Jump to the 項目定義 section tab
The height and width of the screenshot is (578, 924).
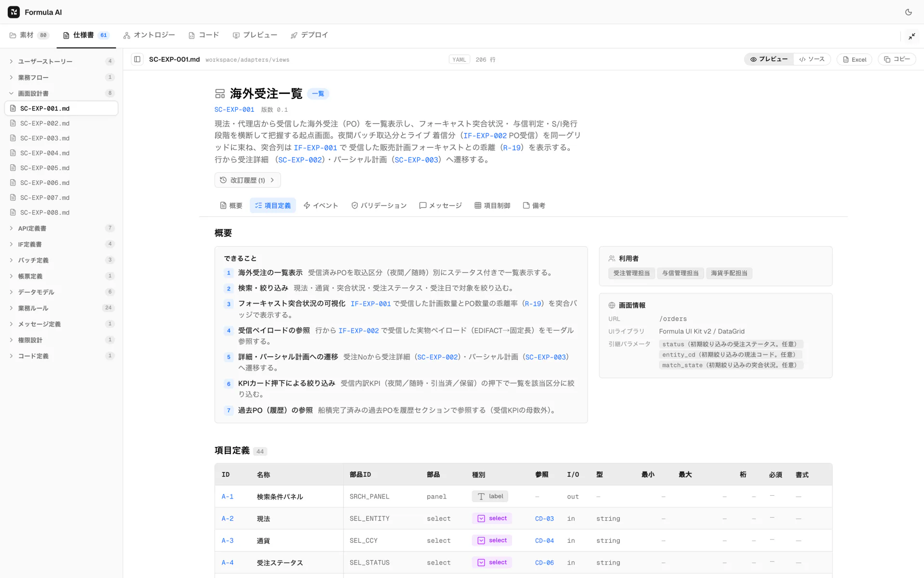(x=273, y=206)
